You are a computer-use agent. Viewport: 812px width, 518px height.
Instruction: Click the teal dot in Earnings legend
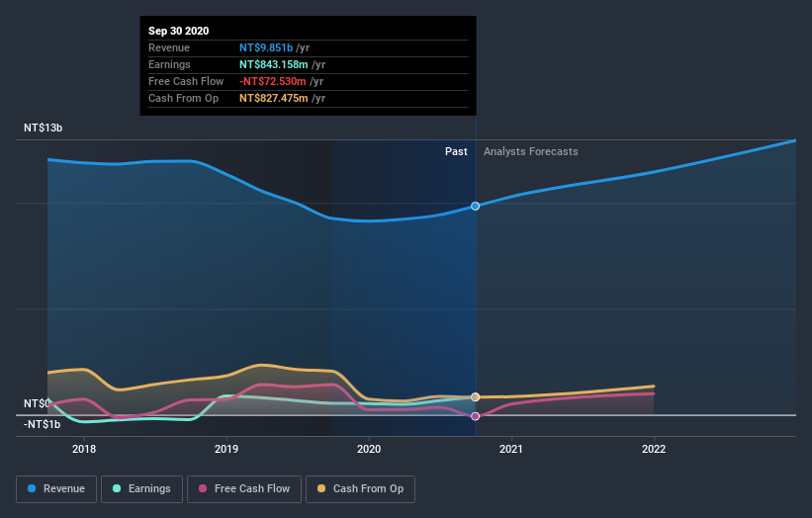click(x=117, y=488)
